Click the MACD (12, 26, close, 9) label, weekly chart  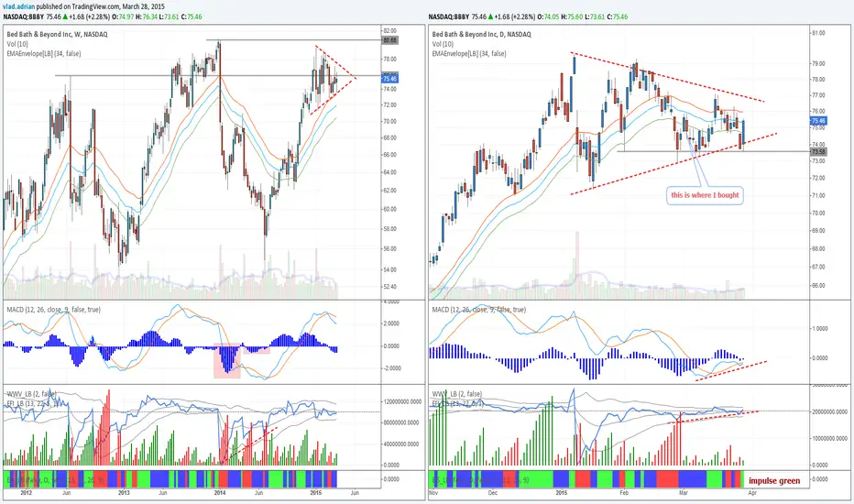pos(53,310)
